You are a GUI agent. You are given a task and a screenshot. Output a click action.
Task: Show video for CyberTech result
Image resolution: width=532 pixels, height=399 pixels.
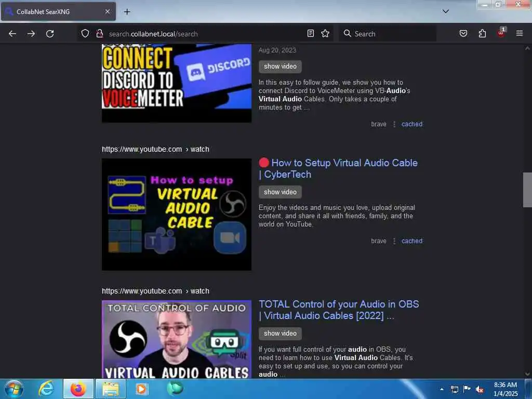280,192
